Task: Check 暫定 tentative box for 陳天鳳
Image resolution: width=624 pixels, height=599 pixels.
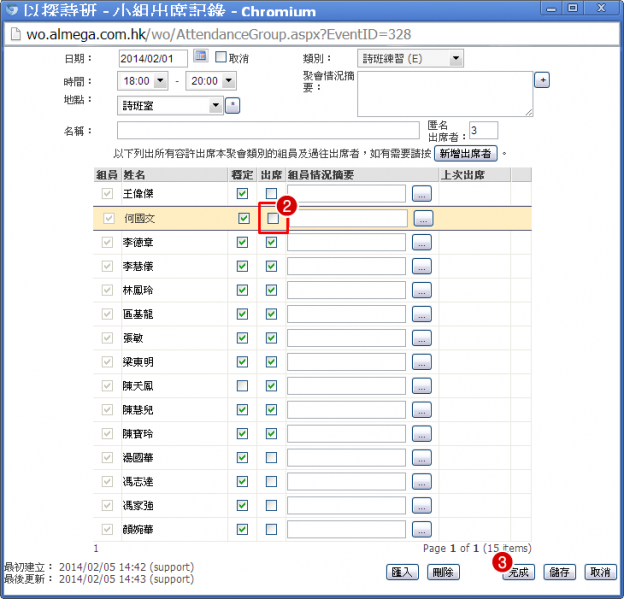Action: pyautogui.click(x=242, y=386)
